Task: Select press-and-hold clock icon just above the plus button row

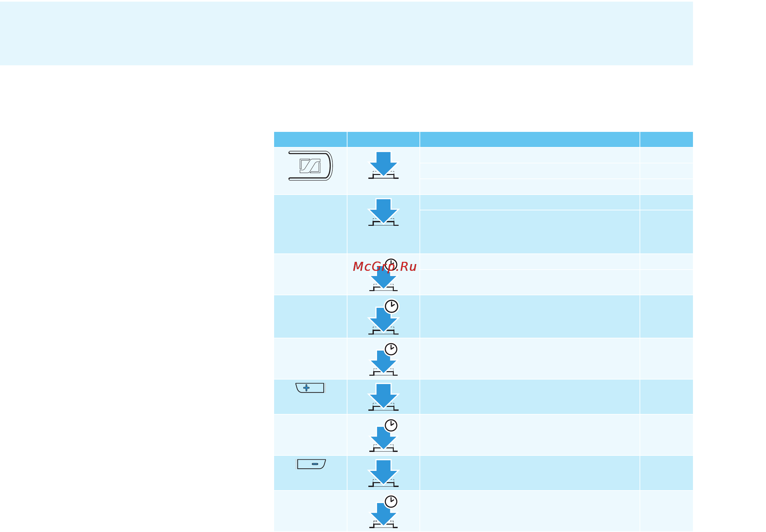Action: (391, 349)
